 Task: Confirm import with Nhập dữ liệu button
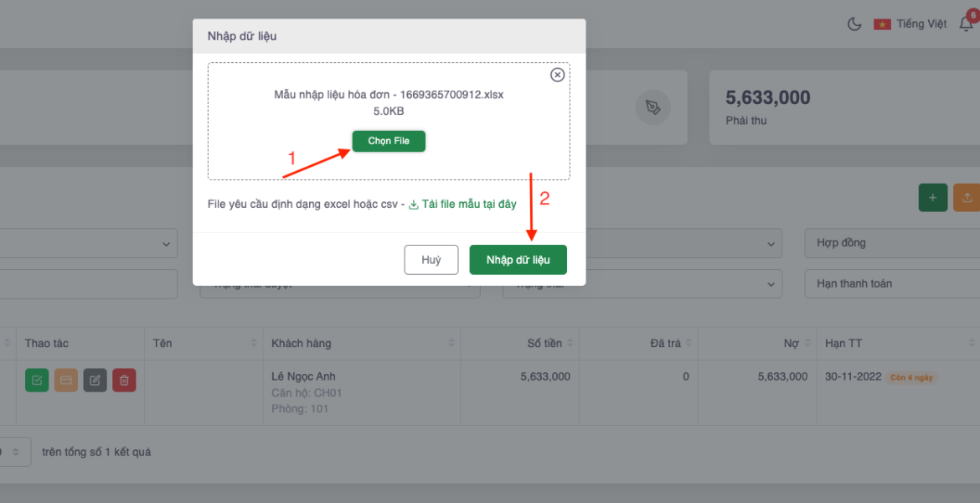coord(518,260)
